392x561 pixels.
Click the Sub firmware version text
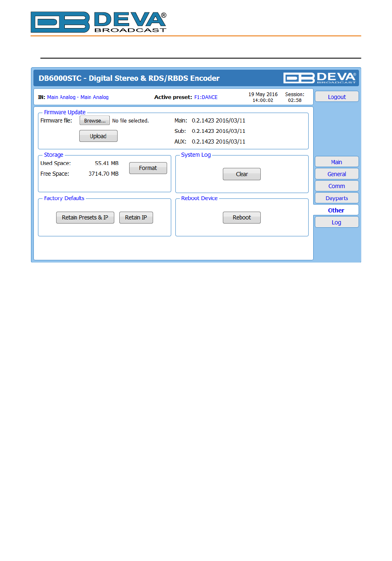(x=219, y=131)
